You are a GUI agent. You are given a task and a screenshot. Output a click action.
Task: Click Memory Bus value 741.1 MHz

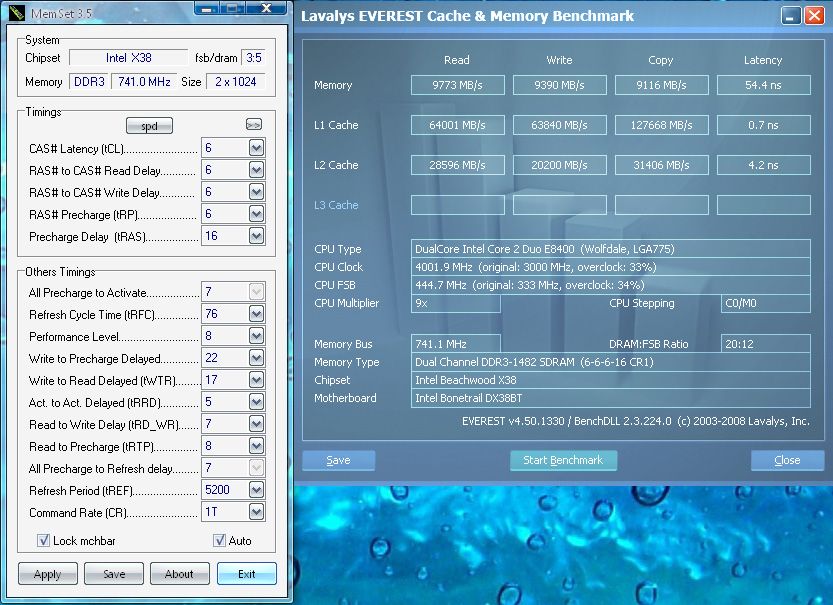click(455, 344)
